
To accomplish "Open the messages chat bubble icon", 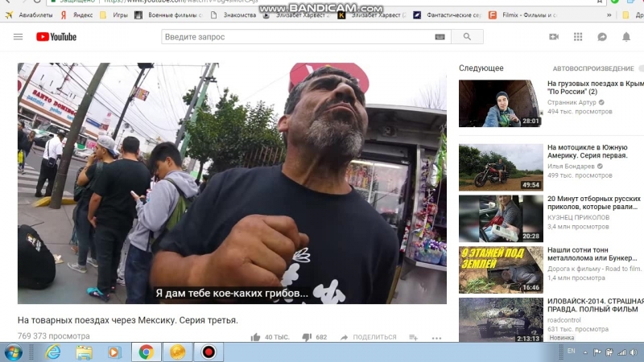I will 602,37.
